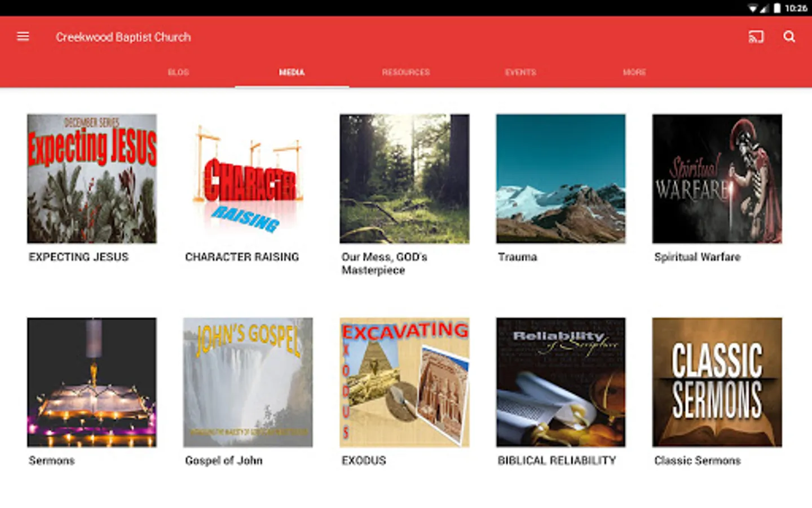Tap the Creekwood Baptist Church title
Image resolution: width=812 pixels, height=508 pixels.
[x=123, y=37]
